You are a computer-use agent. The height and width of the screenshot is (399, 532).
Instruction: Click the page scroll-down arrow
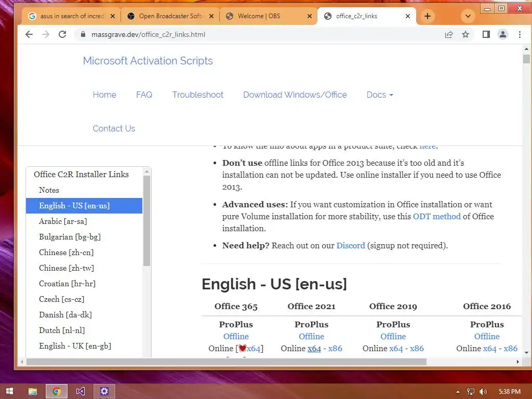(x=527, y=353)
